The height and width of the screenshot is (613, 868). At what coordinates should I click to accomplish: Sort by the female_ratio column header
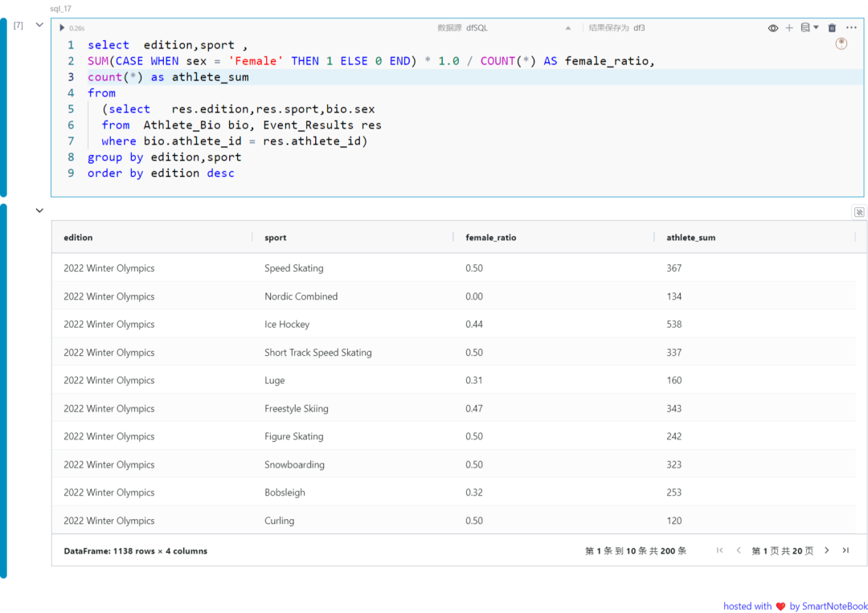(x=491, y=238)
